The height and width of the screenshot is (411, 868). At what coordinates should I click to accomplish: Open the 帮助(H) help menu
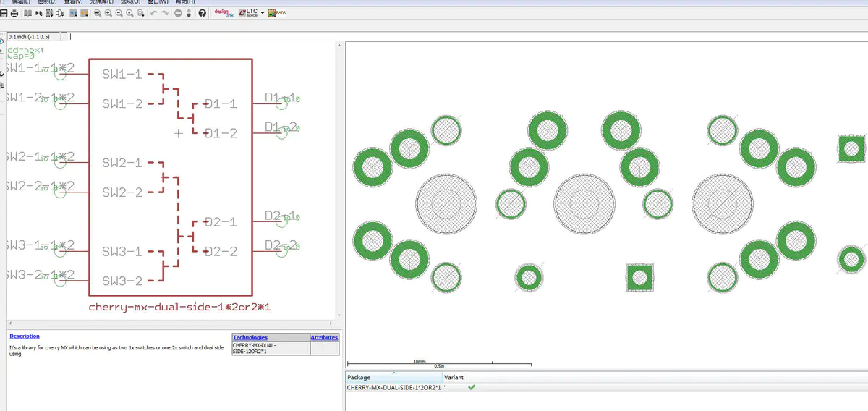(x=184, y=2)
